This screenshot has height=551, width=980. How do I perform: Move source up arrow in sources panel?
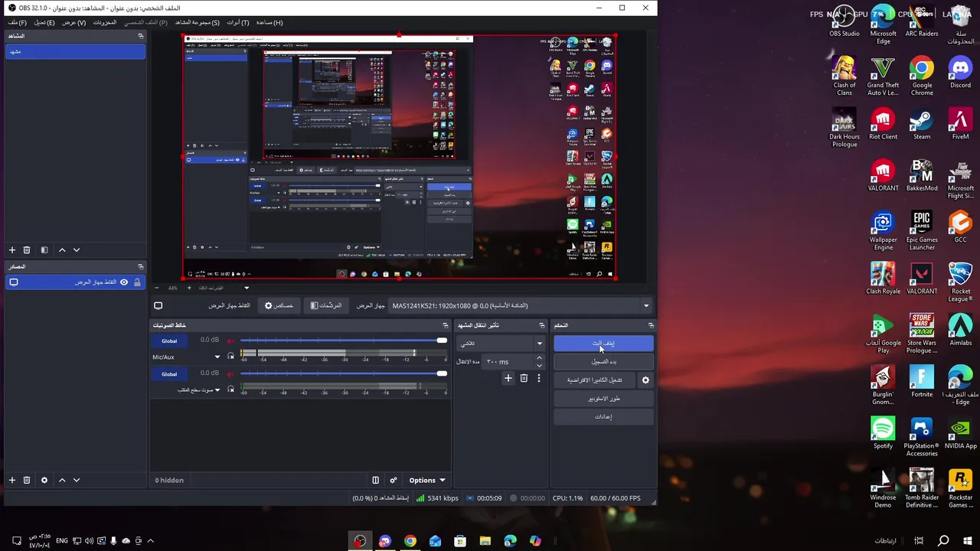62,480
